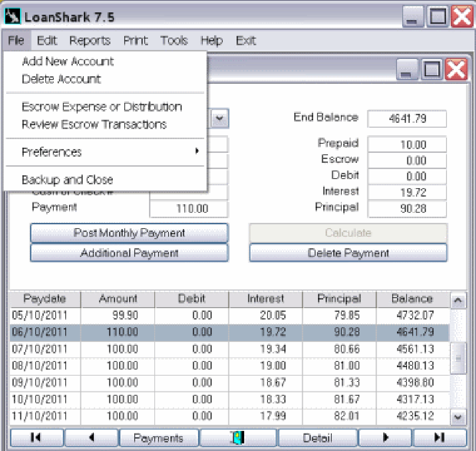476x451 pixels.
Task: Select the 05/10/2011 payment row
Action: coord(229,316)
